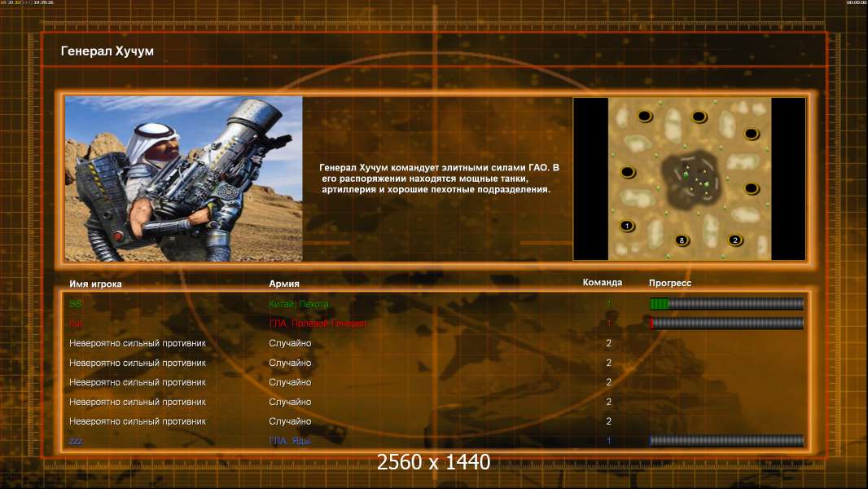Click start position marker 1 on minimap
The height and width of the screenshot is (489, 868).
[x=627, y=226]
